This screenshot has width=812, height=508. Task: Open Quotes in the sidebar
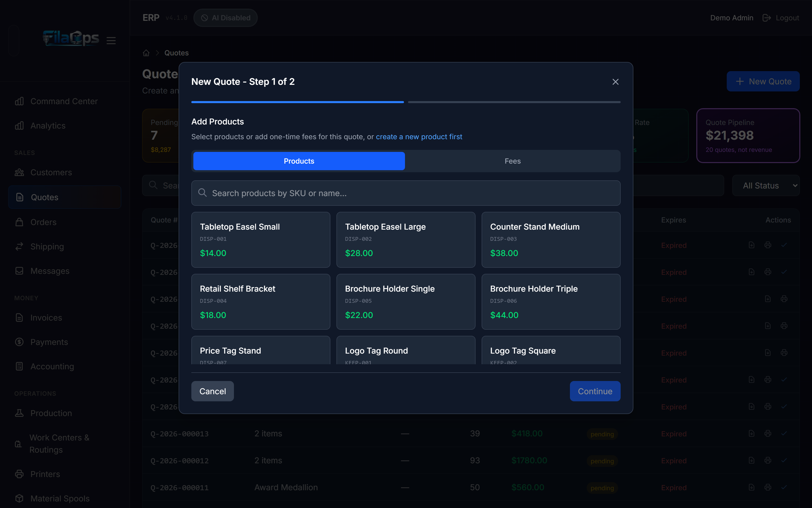pos(64,197)
